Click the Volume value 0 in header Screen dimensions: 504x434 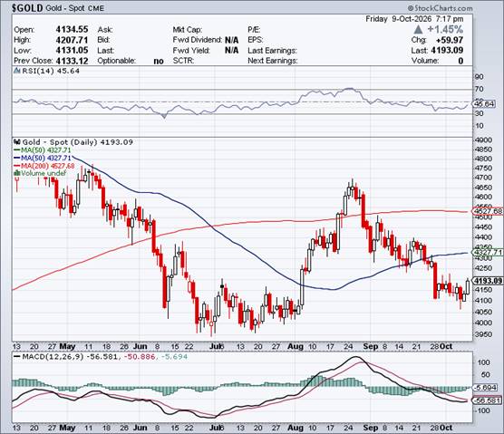460,61
